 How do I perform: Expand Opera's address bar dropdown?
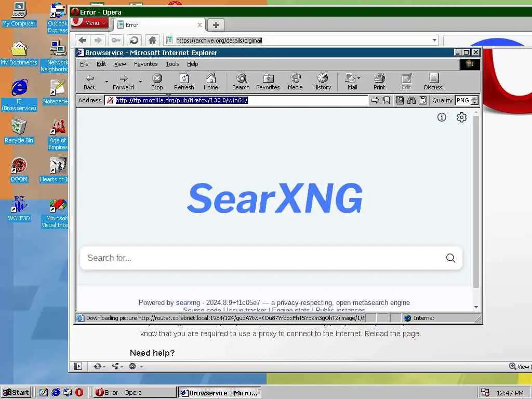click(x=434, y=40)
